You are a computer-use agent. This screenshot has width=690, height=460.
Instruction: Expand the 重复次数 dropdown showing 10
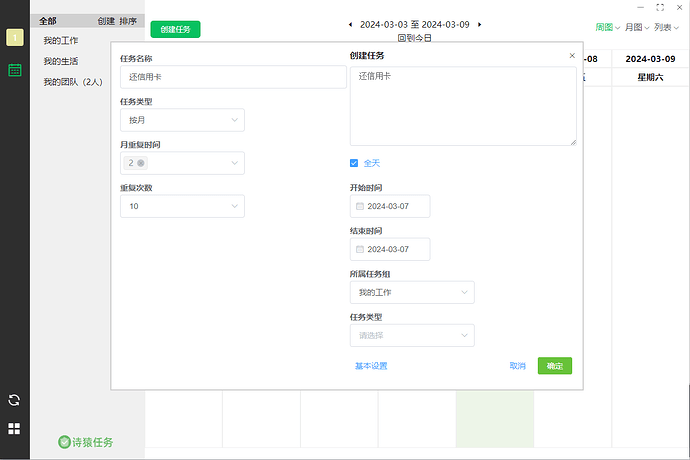click(x=181, y=206)
